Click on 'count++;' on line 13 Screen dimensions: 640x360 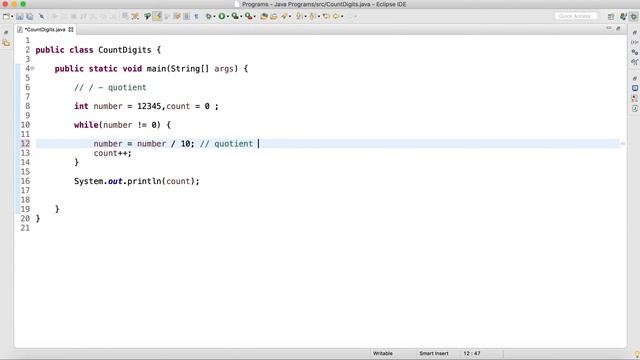(113, 153)
